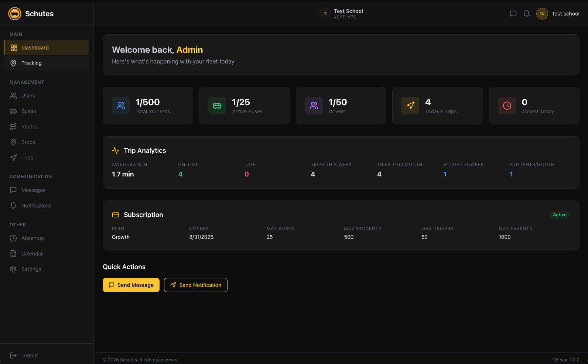Open Messages from sidebar
Image resolution: width=588 pixels, height=364 pixels.
[47, 190]
